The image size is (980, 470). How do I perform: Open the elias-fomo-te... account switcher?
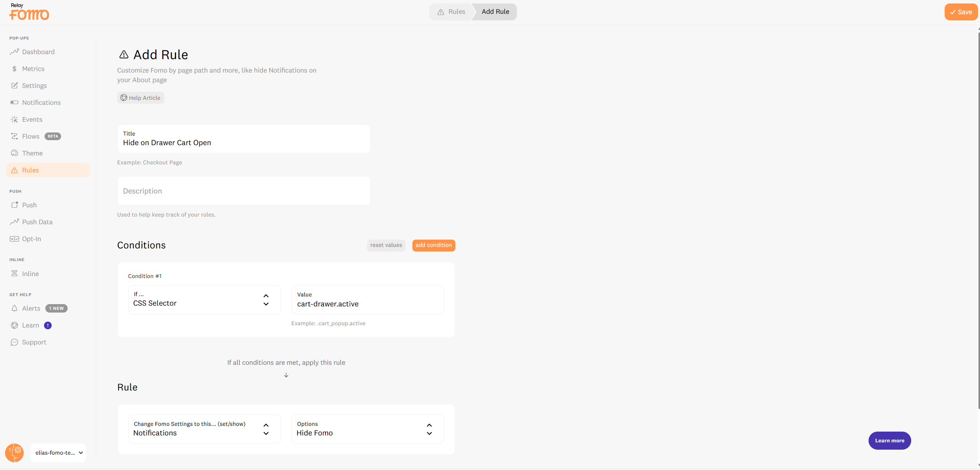[58, 453]
